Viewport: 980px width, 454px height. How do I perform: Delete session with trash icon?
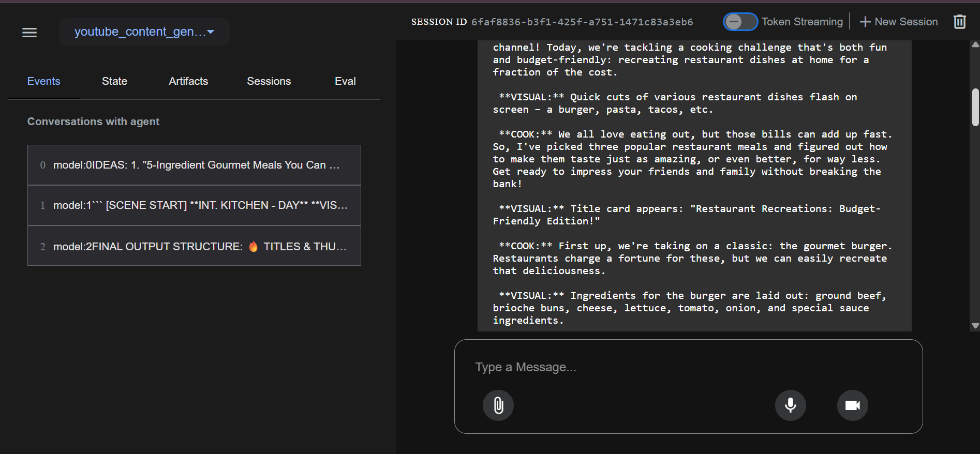(x=960, y=22)
